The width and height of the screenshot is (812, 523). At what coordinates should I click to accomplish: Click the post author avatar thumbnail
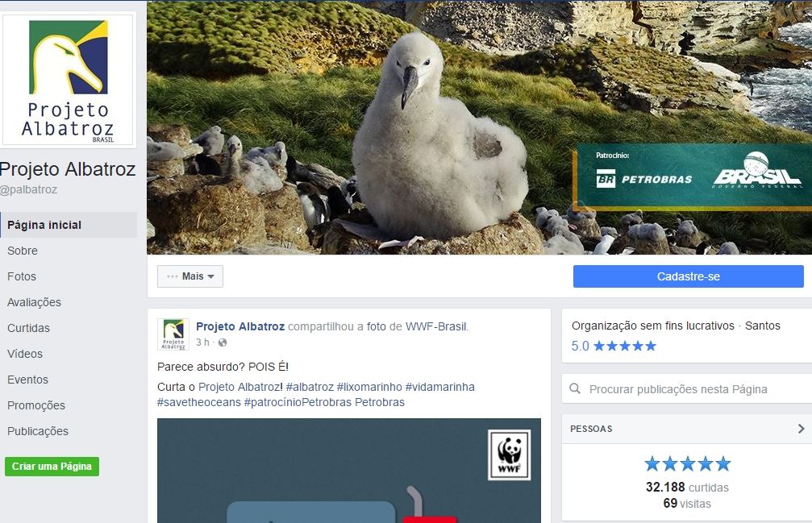173,334
